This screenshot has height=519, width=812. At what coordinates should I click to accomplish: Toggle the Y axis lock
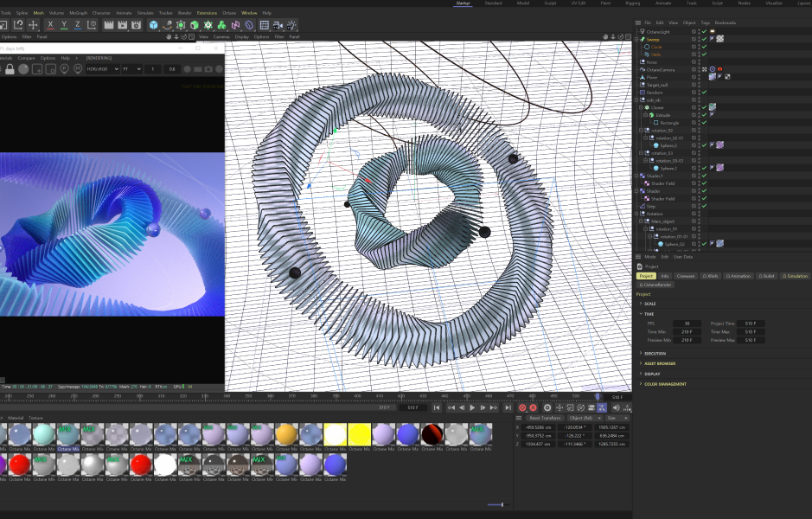point(64,25)
